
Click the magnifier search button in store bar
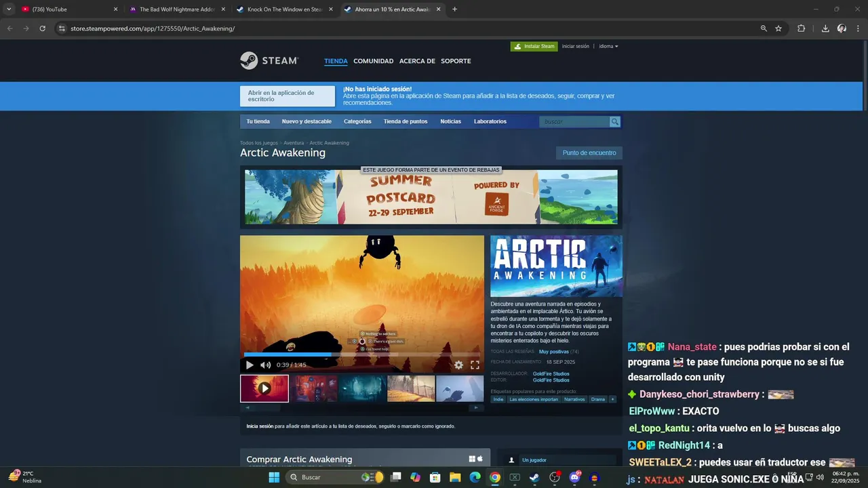click(x=615, y=121)
